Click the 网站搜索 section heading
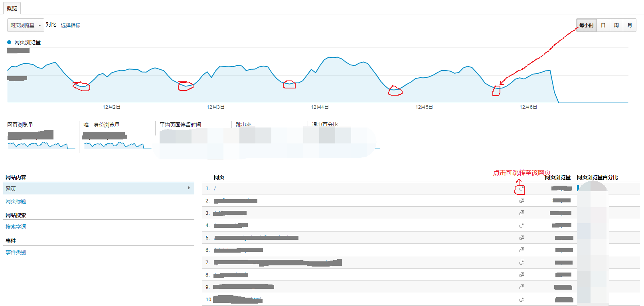Screen dimensions: 644x306 [16, 215]
